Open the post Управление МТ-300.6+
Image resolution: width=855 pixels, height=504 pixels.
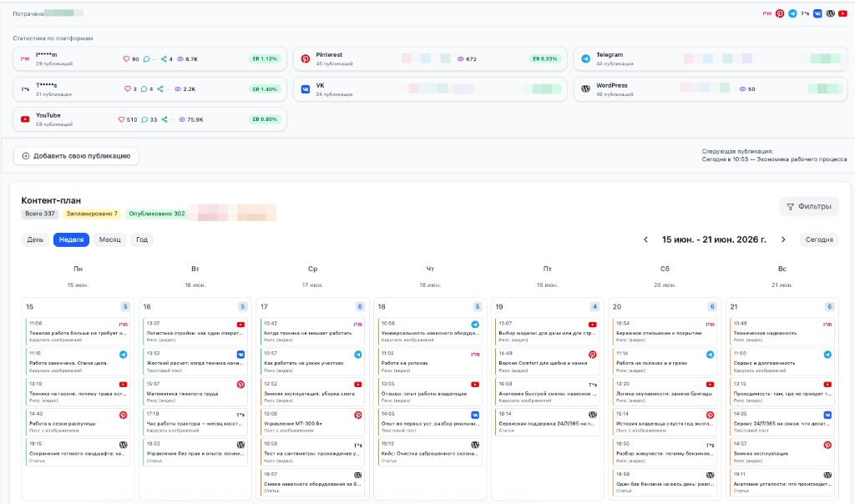[x=312, y=422]
